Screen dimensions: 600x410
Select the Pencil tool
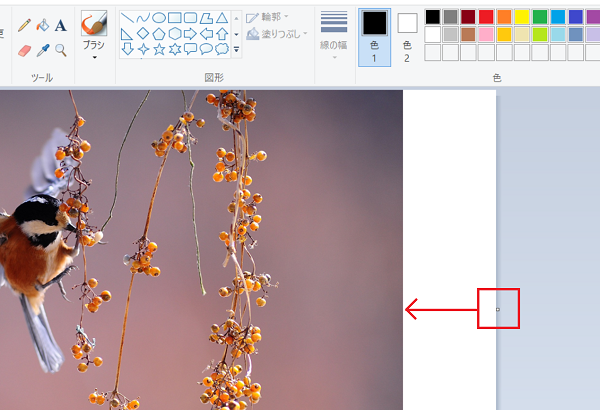pos(24,25)
